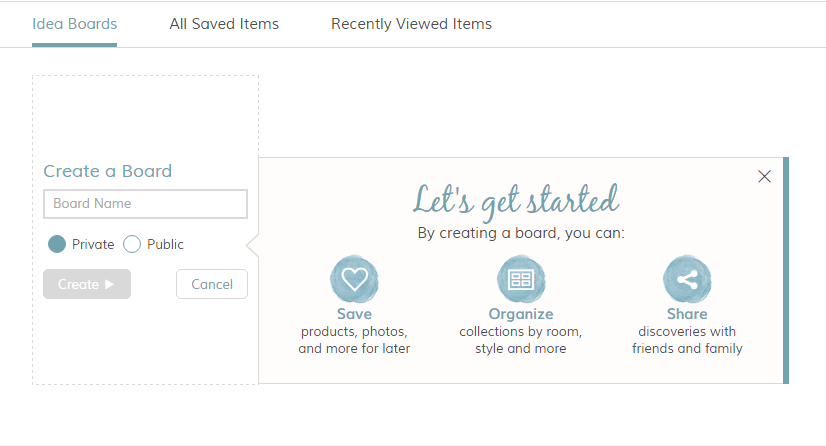This screenshot has width=826, height=446.
Task: Click the Share heading text
Action: tap(687, 314)
